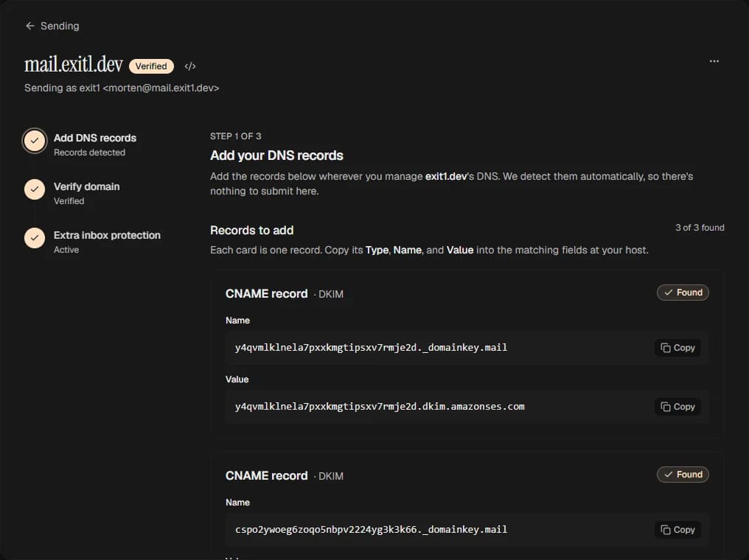Click 'Sending as exit1' sender address text

coord(122,88)
